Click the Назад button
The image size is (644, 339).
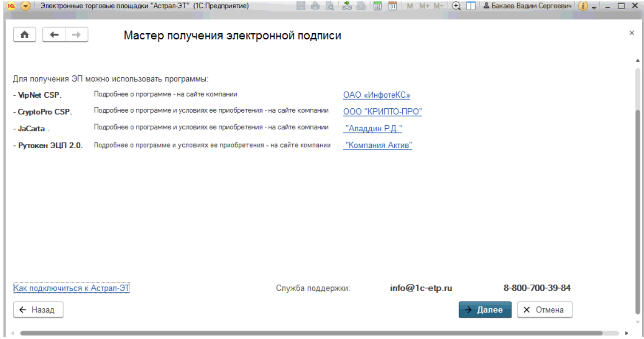coord(38,310)
